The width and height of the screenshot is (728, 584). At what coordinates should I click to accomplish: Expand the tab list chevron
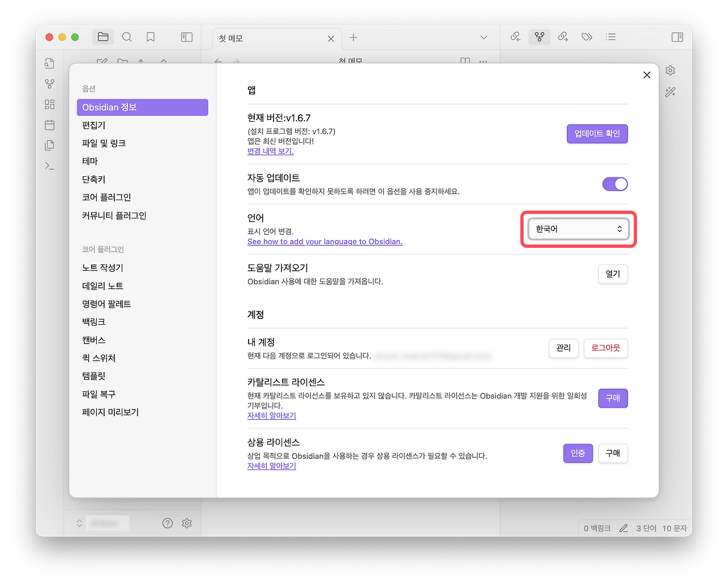(x=484, y=38)
